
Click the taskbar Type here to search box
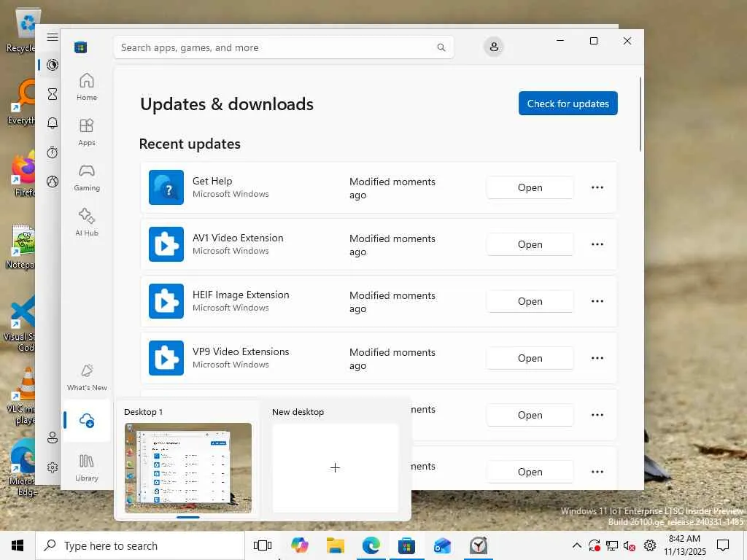coord(140,545)
